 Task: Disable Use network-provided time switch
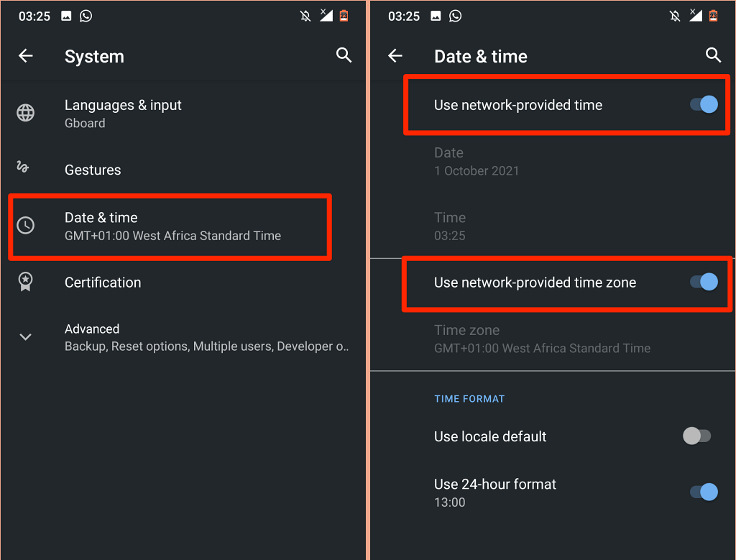coord(704,105)
